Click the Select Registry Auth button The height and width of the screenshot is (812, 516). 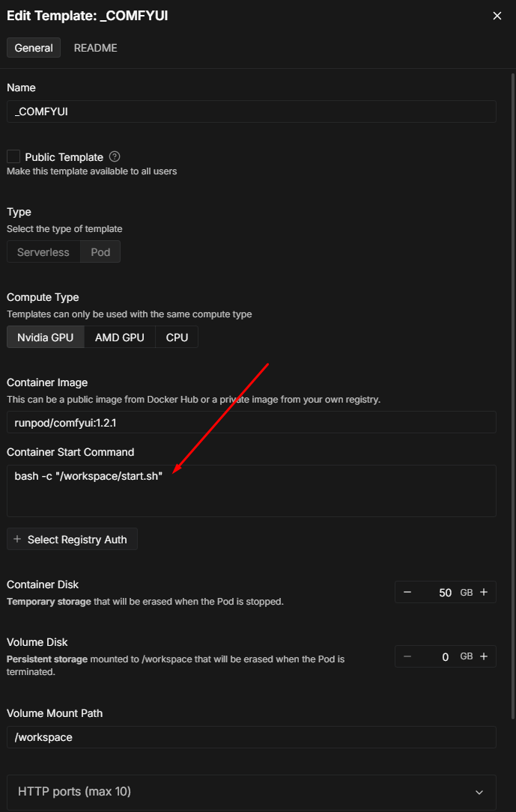coord(72,539)
